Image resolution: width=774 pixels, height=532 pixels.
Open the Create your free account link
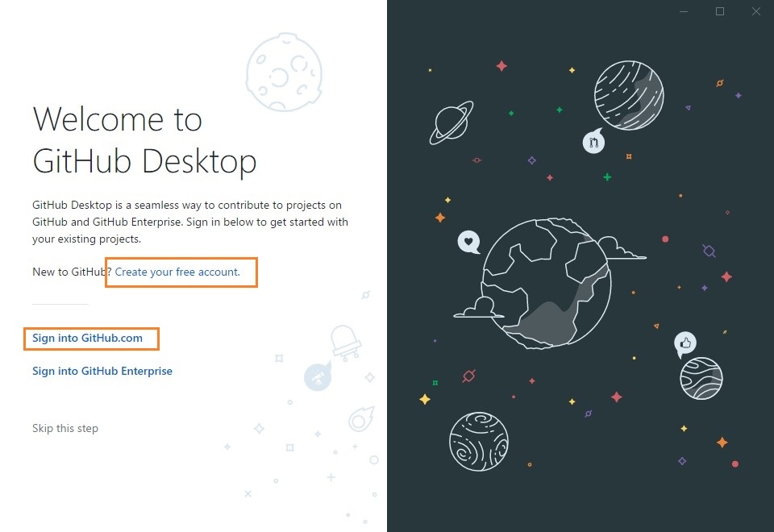tap(177, 272)
